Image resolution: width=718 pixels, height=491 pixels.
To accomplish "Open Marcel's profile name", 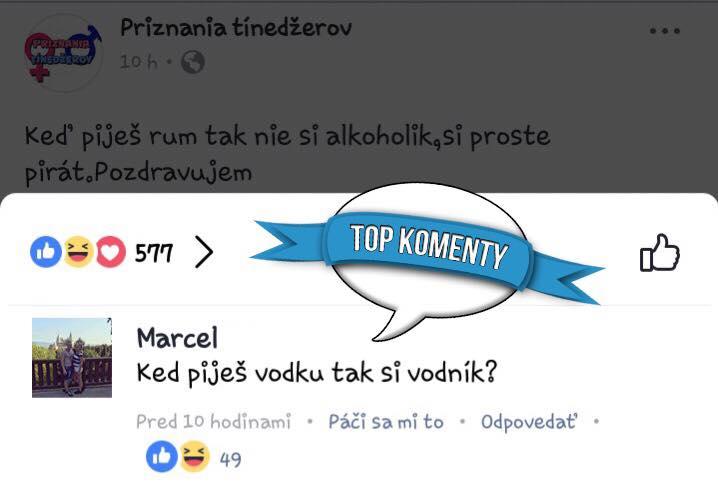I will pos(177,338).
